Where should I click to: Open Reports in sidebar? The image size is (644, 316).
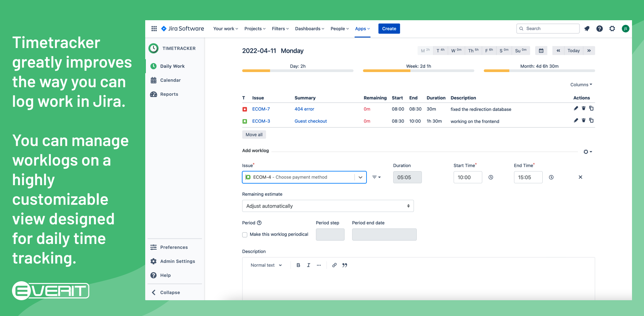pyautogui.click(x=169, y=94)
